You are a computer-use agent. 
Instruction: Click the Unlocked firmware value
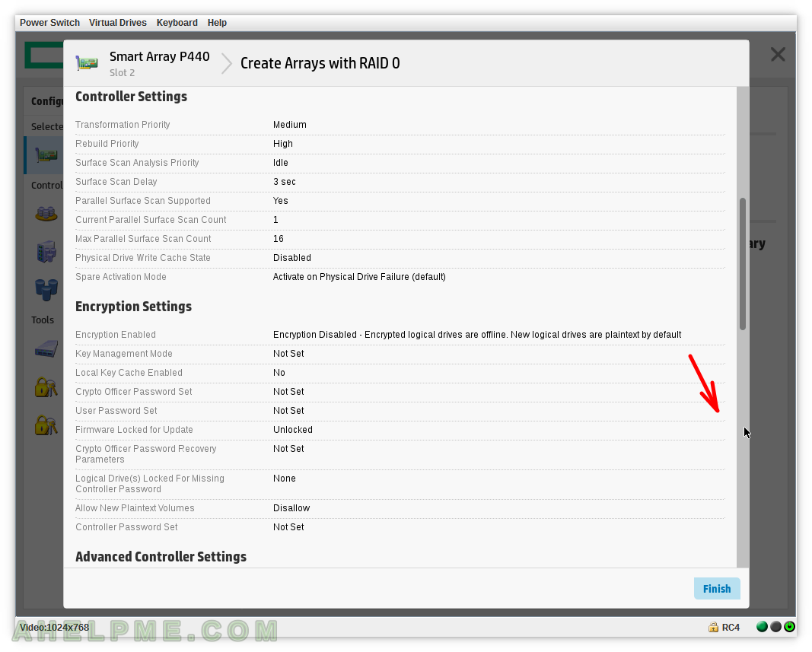pyautogui.click(x=293, y=430)
